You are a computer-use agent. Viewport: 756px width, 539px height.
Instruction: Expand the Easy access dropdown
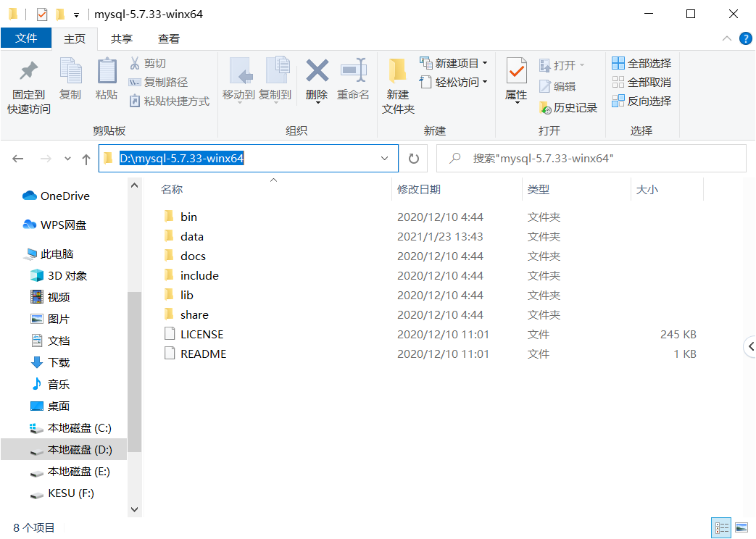click(454, 82)
